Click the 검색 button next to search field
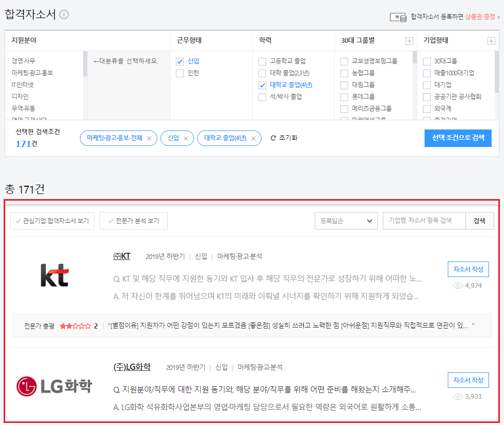The width and height of the screenshot is (504, 425). [479, 221]
